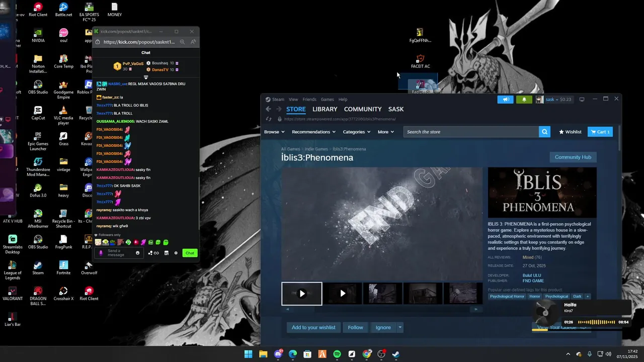
Task: Open the FND GAME publisher link
Action: tap(533, 281)
